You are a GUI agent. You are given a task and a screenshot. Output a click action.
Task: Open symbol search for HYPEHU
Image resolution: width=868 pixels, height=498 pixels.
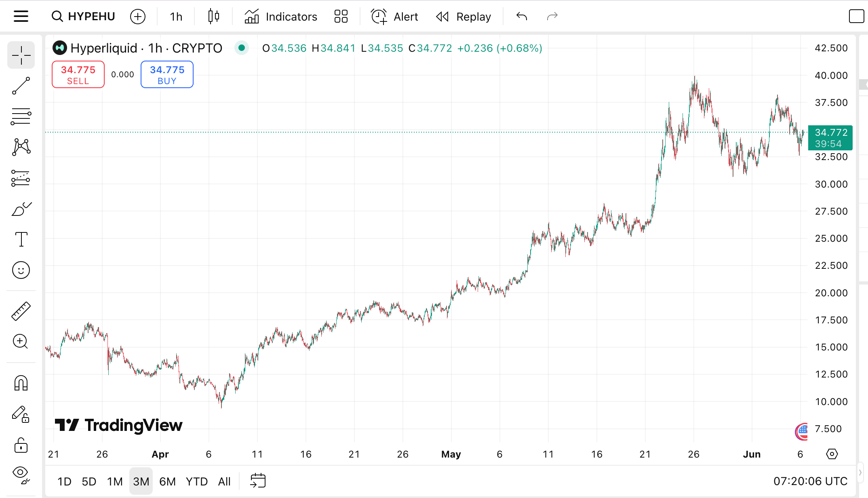click(x=84, y=17)
